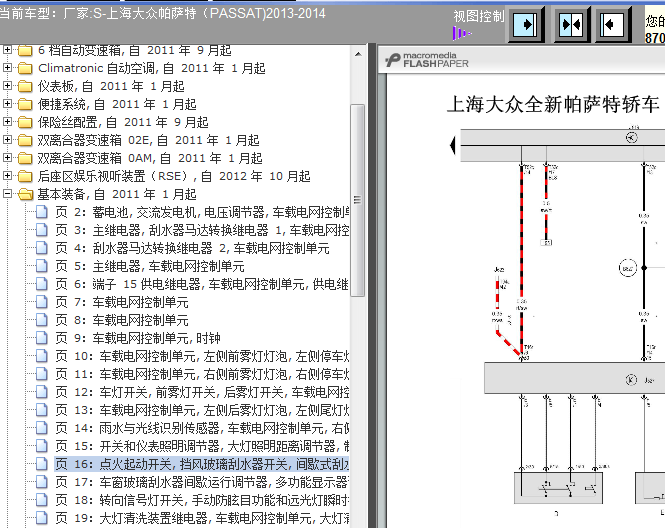Open 页 17: 车窗玻璃刮水器间歇运行调节器

[202, 483]
